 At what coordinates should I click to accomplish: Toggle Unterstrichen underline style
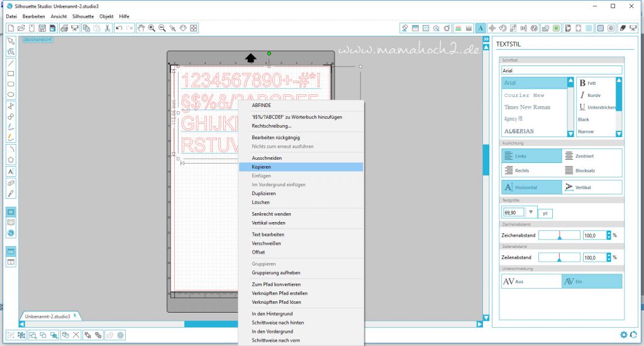coord(597,107)
